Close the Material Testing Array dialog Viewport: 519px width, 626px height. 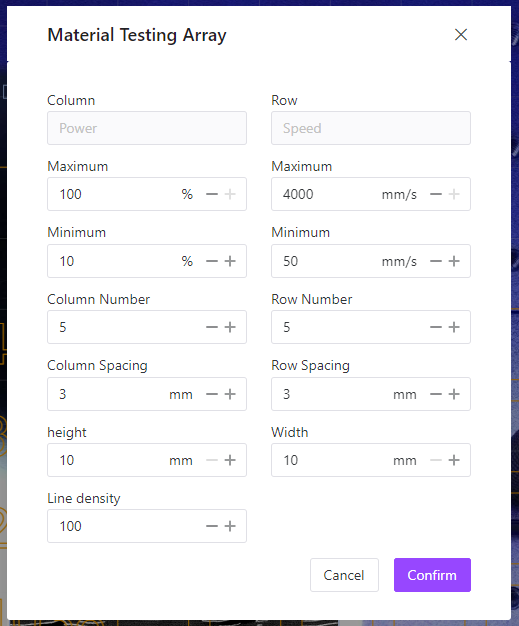(461, 35)
